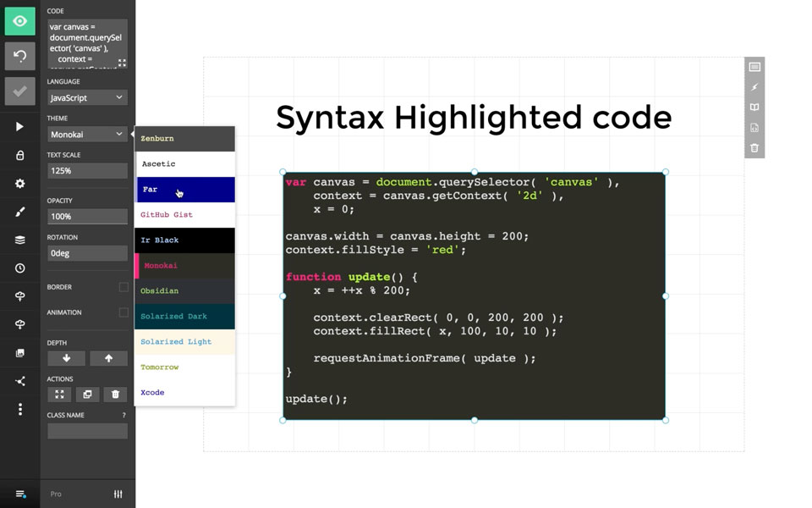Select the GitHub Gist theme option

184,215
